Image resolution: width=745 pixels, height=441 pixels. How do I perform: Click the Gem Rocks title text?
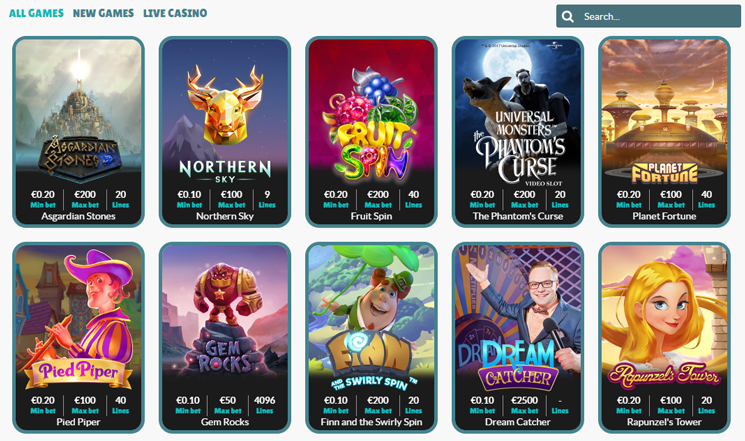pyautogui.click(x=225, y=422)
